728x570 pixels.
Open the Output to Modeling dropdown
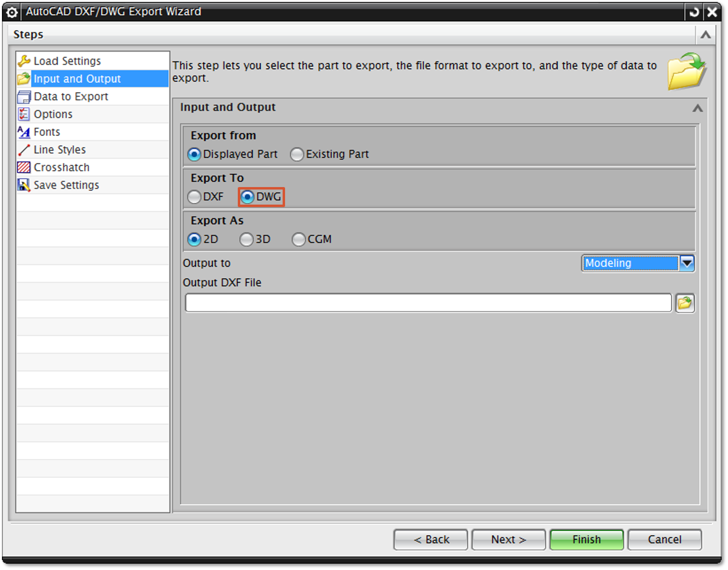pos(687,263)
